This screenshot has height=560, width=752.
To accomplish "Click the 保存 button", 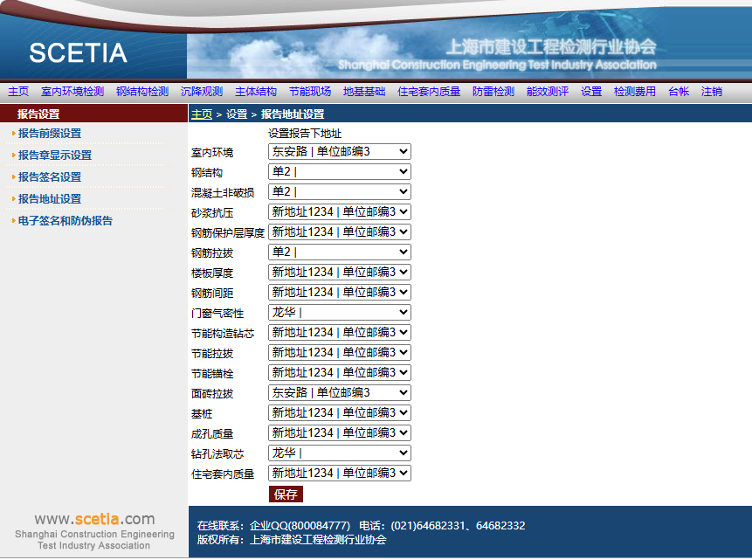I will (286, 494).
